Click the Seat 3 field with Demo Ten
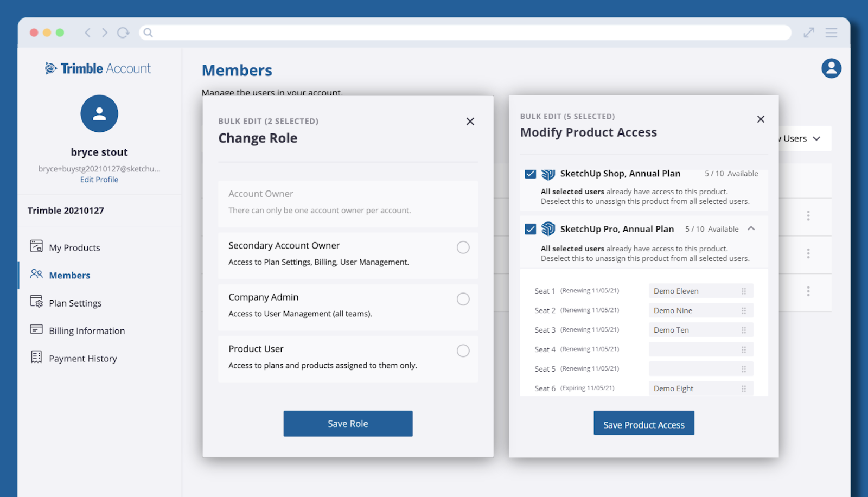The image size is (868, 497). click(x=701, y=330)
